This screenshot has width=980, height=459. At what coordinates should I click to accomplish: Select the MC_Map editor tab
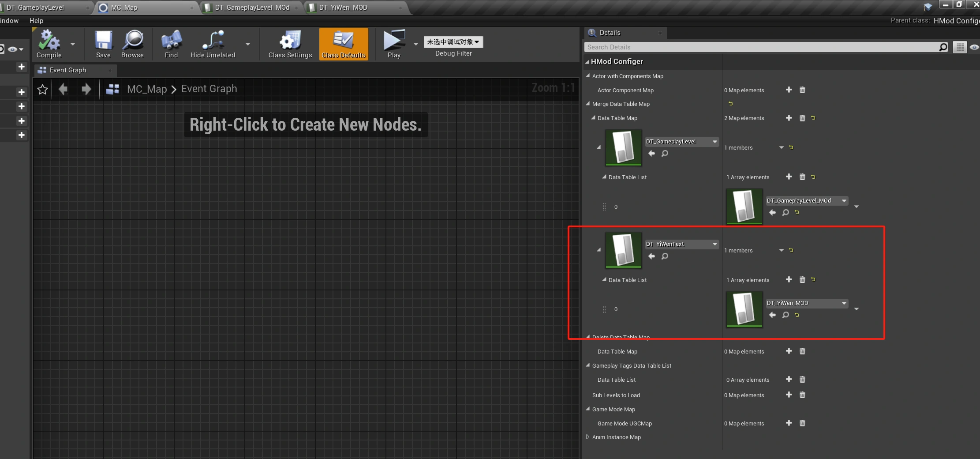point(124,8)
